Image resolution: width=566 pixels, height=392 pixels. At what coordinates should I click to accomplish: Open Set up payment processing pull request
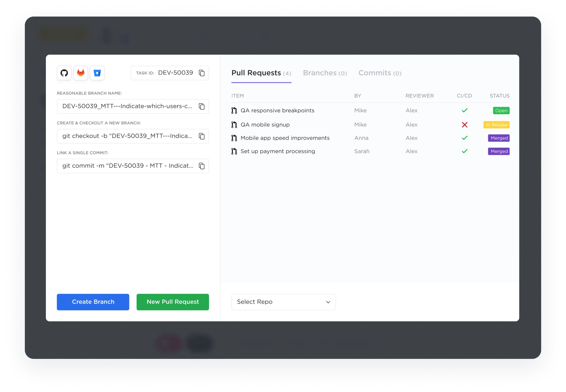pos(278,151)
